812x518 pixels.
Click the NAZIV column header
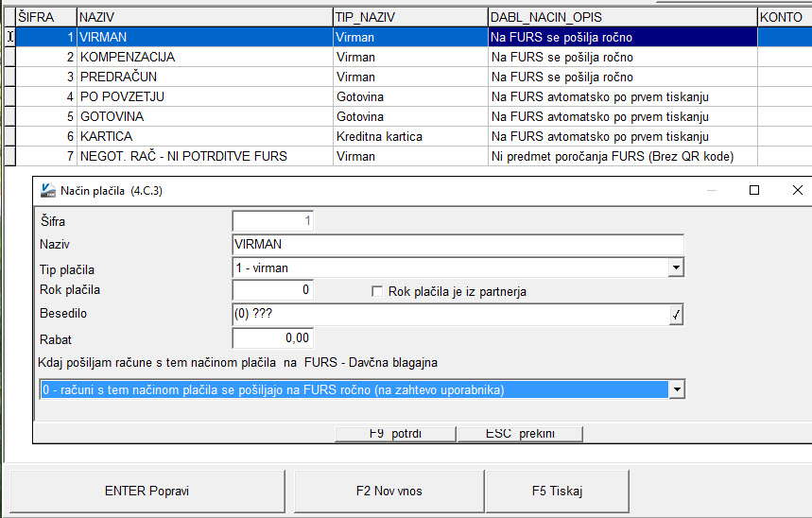click(x=204, y=17)
